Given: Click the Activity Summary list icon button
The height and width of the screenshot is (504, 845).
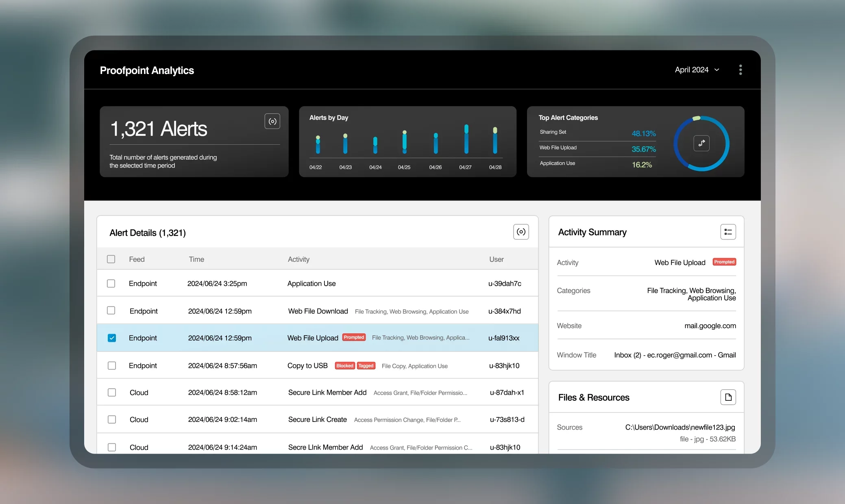Looking at the screenshot, I should (x=728, y=232).
